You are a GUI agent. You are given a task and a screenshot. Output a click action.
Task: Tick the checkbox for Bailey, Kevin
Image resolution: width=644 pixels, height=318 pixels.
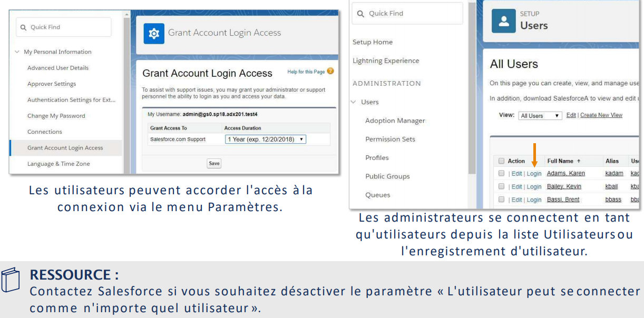click(502, 186)
